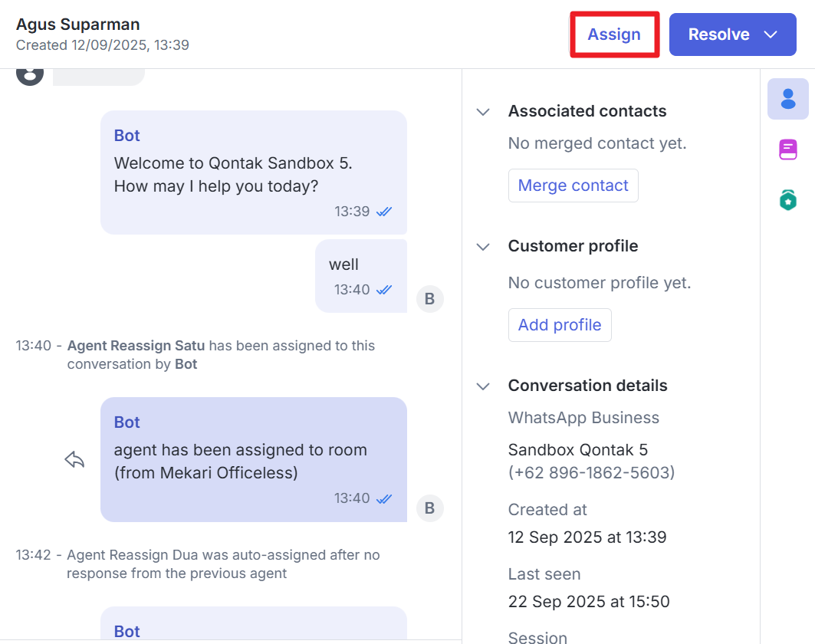Image resolution: width=815 pixels, height=644 pixels.
Task: Click the read ticks on the 13:39 welcome message
Action: click(384, 212)
